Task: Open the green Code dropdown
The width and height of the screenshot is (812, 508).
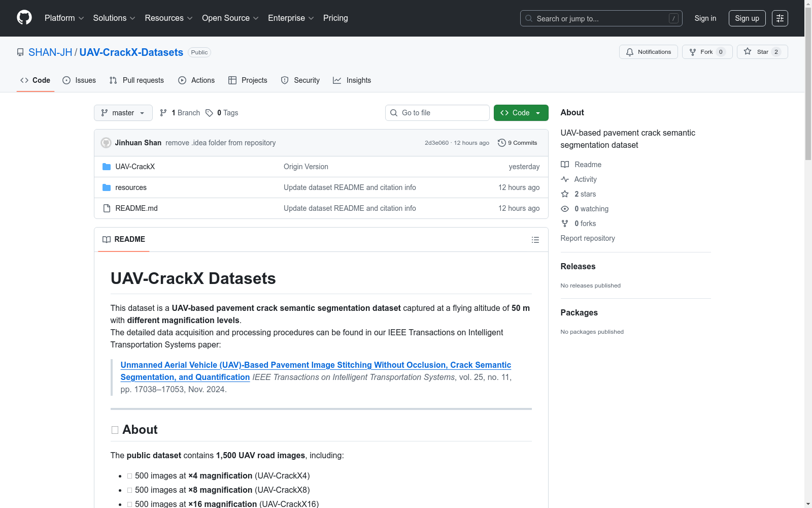Action: (521, 113)
